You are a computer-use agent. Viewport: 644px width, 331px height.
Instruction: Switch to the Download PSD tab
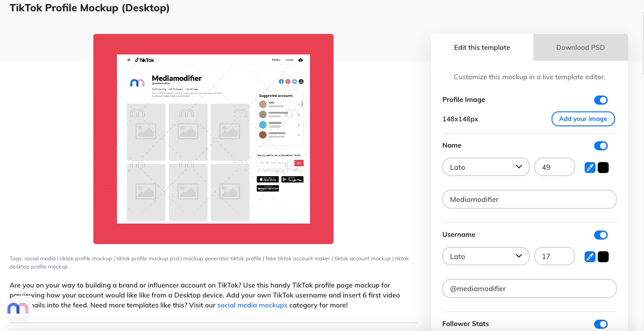pyautogui.click(x=581, y=47)
